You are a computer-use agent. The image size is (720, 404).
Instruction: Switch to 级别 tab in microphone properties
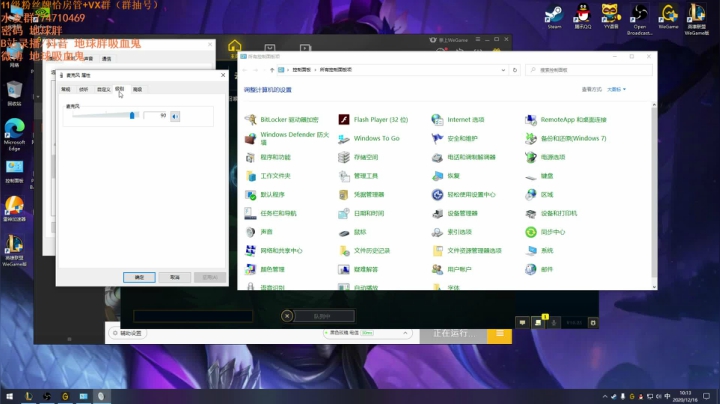tap(120, 89)
